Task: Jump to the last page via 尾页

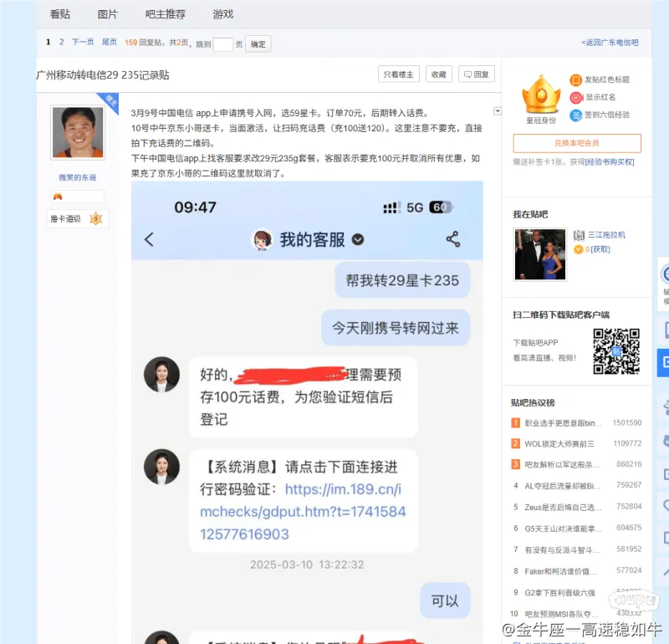Action: pos(110,42)
